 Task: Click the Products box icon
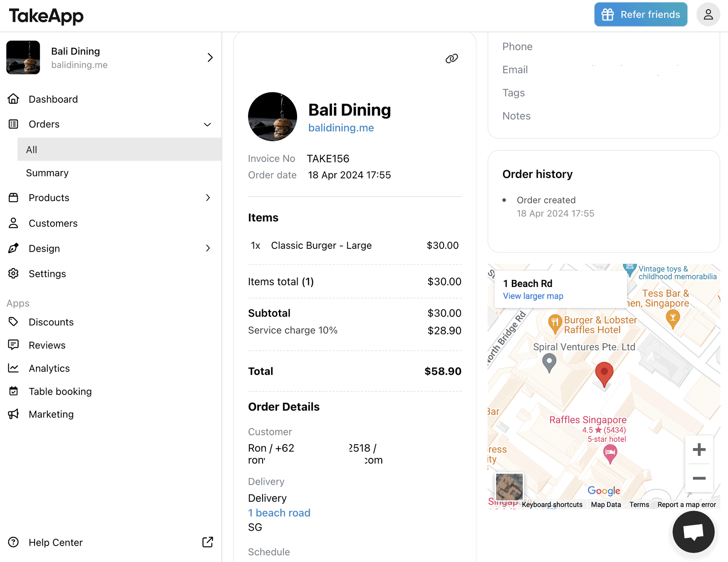point(14,197)
